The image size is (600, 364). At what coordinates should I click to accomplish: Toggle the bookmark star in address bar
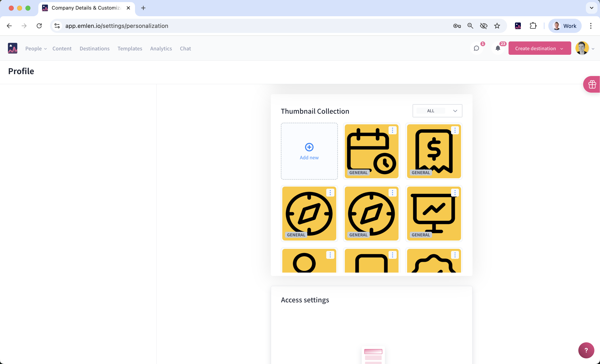(x=497, y=26)
